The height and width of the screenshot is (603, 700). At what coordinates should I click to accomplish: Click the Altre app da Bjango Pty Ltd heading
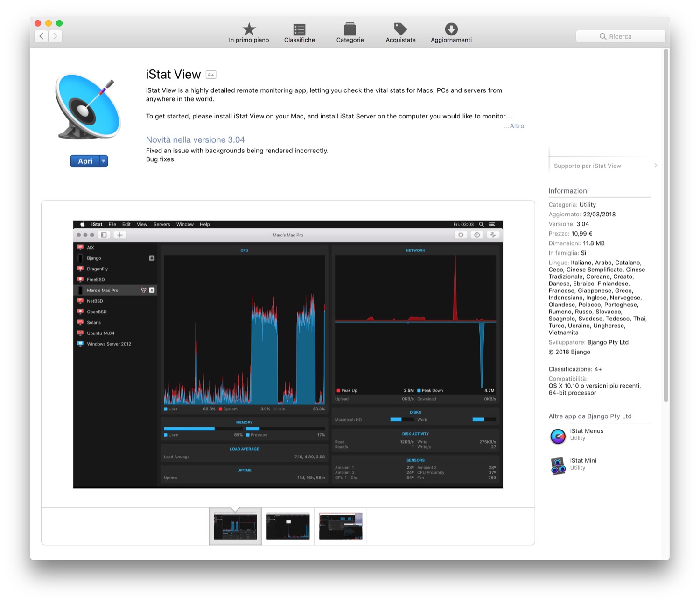pyautogui.click(x=590, y=416)
